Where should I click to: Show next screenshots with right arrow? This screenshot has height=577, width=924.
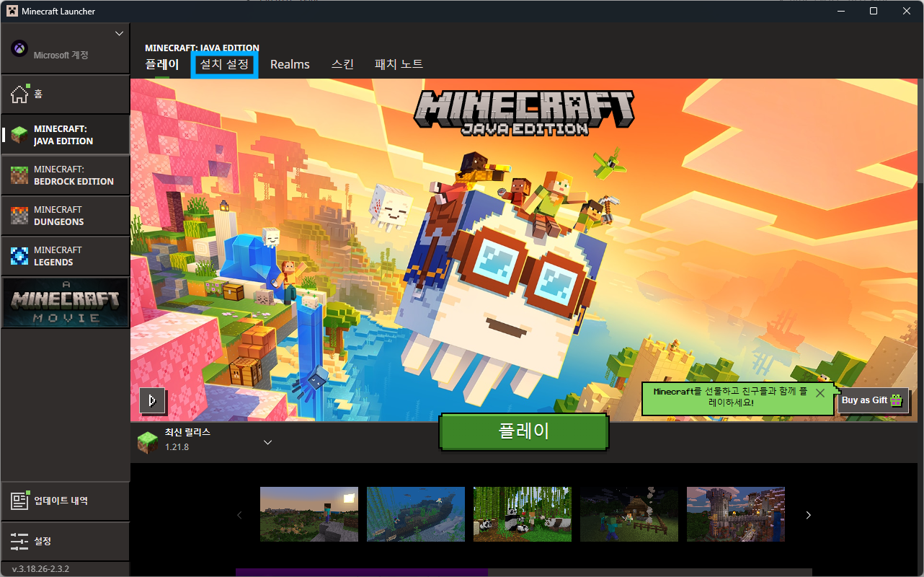[808, 515]
